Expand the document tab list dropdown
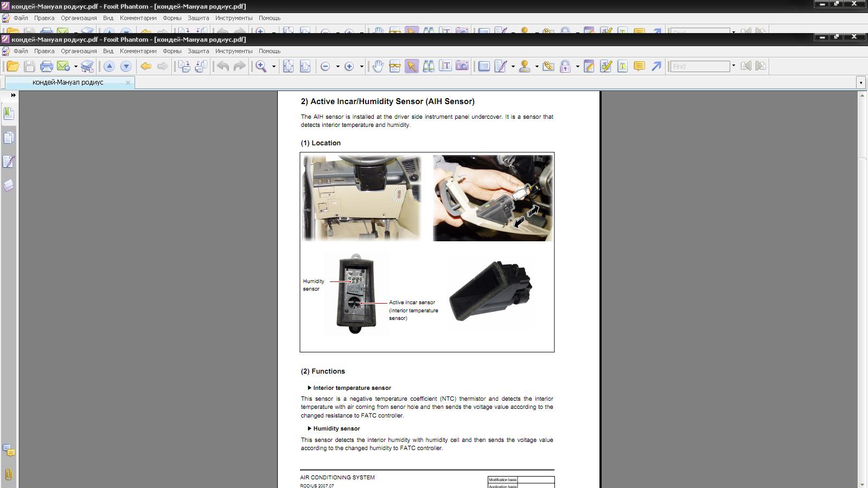868x488 pixels. tap(861, 83)
